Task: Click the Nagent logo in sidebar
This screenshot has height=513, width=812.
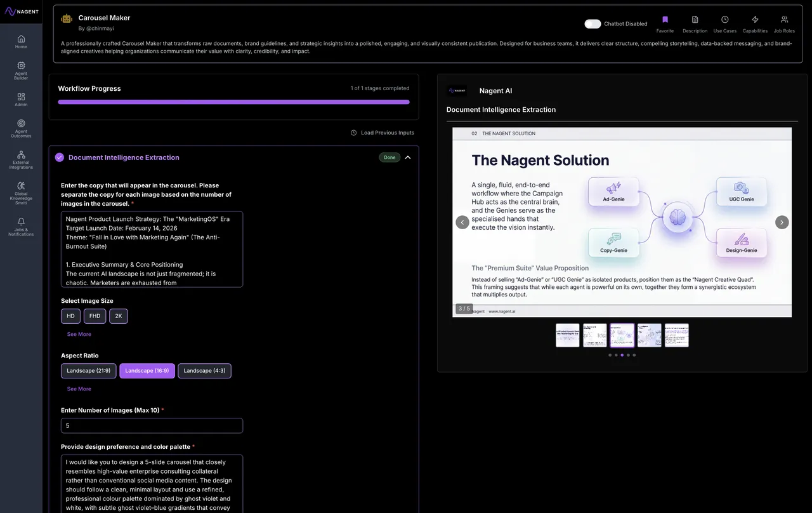Action: pyautogui.click(x=21, y=11)
